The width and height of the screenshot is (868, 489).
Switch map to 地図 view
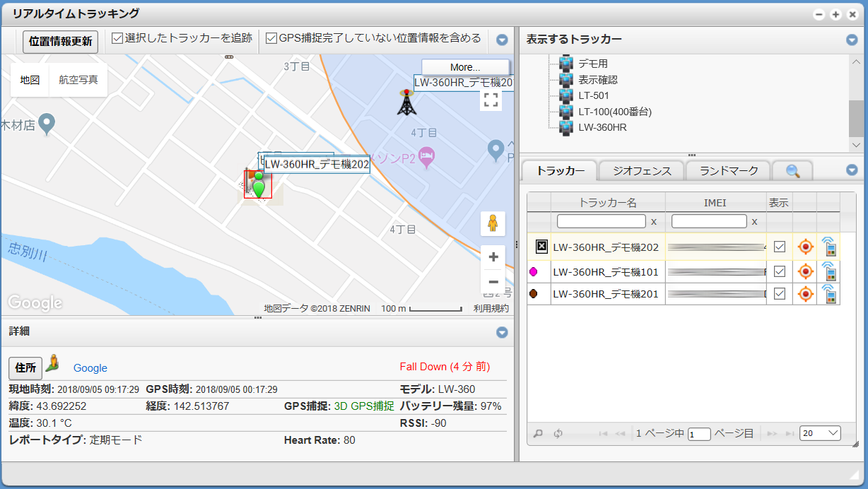click(30, 80)
